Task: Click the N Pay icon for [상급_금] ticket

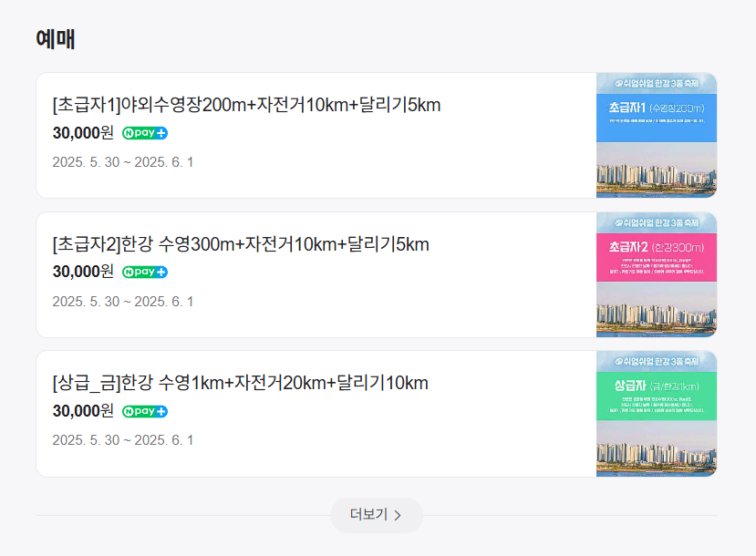Action: [x=144, y=410]
